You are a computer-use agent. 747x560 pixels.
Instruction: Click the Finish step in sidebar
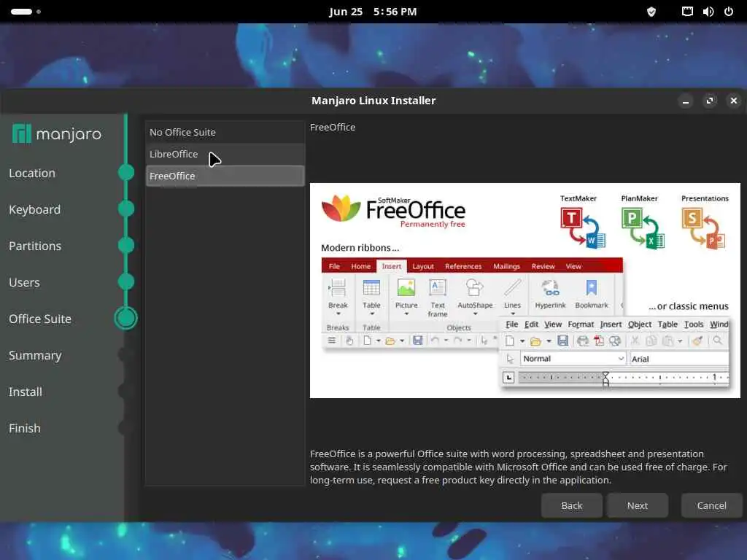click(25, 429)
